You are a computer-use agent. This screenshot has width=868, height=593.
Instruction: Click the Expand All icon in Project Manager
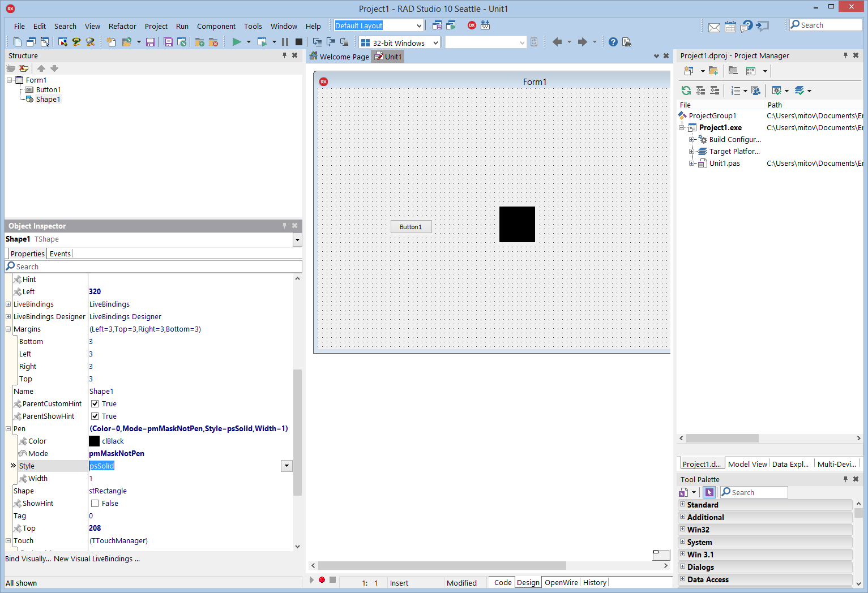[700, 91]
